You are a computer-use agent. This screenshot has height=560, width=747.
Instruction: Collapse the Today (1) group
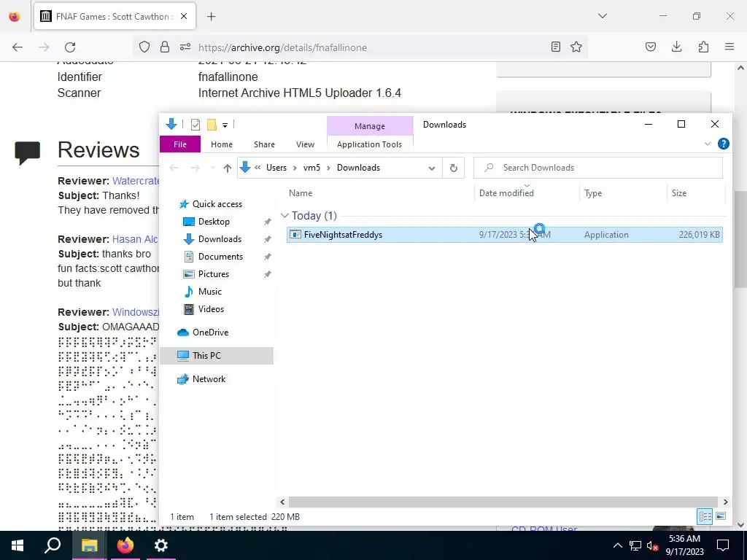[285, 216]
